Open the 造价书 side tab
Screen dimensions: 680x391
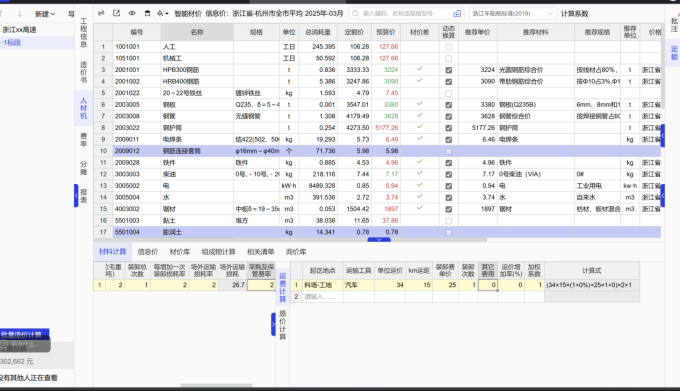point(84,72)
